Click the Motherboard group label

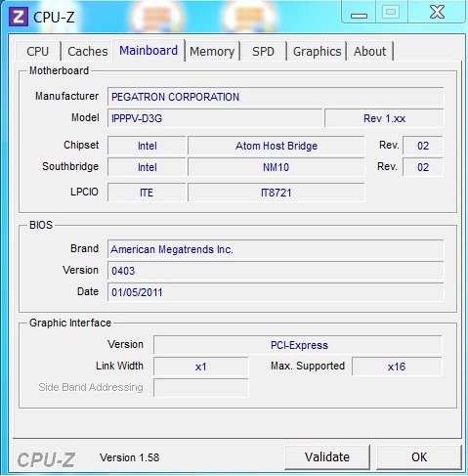[59, 70]
